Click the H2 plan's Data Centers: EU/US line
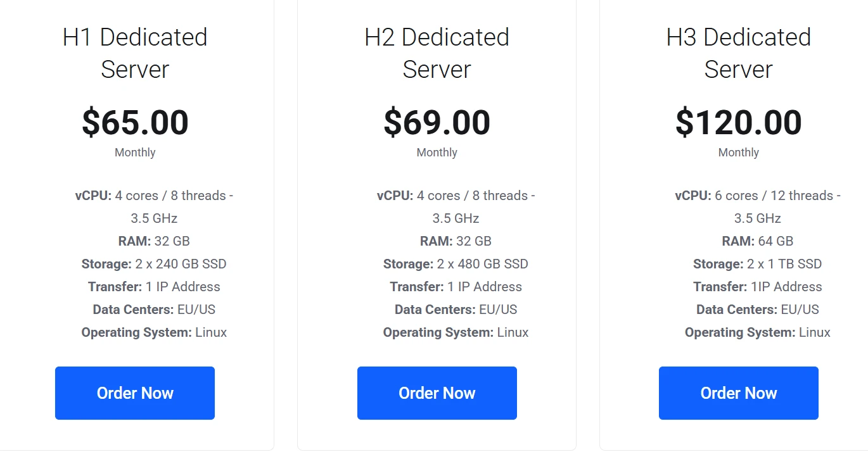Screen dimensions: 868x452 tap(456, 310)
